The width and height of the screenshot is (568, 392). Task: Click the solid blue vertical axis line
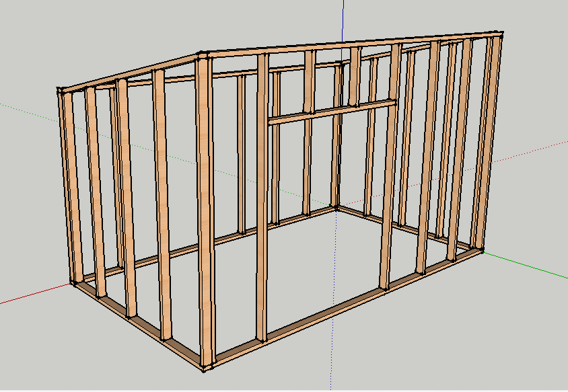click(343, 17)
